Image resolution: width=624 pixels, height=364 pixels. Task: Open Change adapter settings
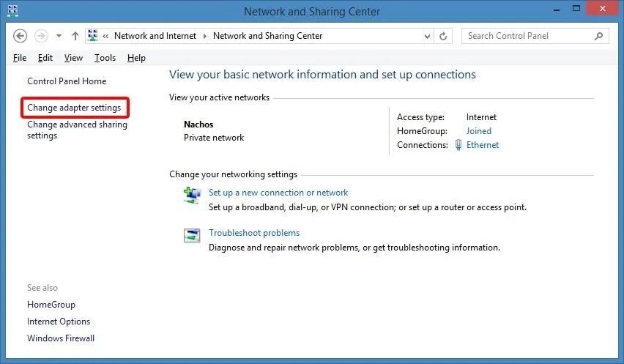coord(74,108)
